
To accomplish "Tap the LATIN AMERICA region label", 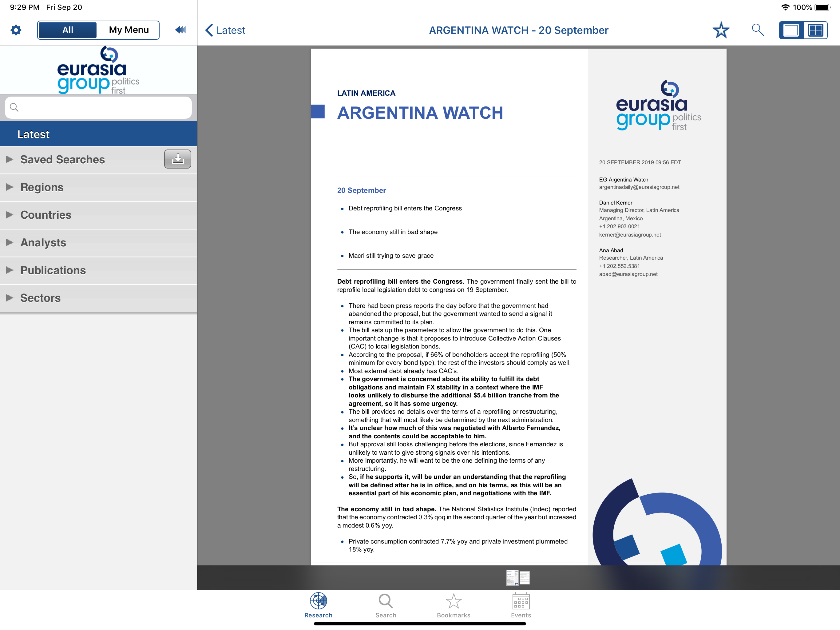I will click(366, 93).
